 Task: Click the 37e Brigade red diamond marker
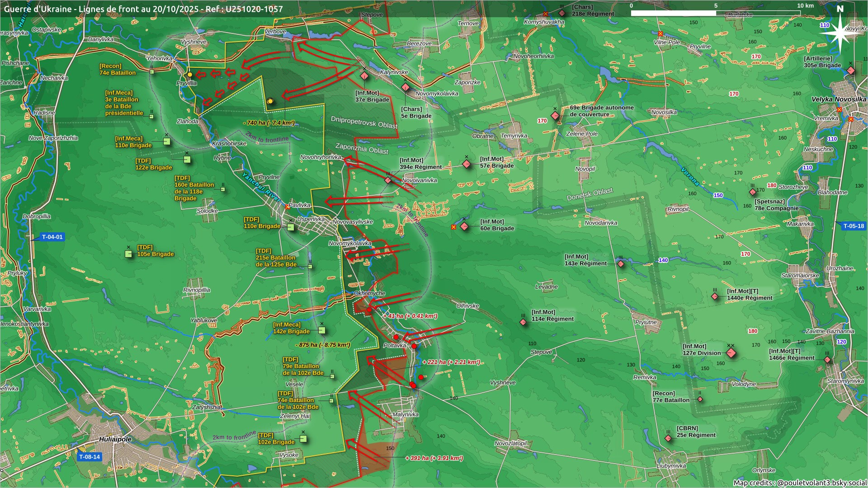[x=364, y=76]
